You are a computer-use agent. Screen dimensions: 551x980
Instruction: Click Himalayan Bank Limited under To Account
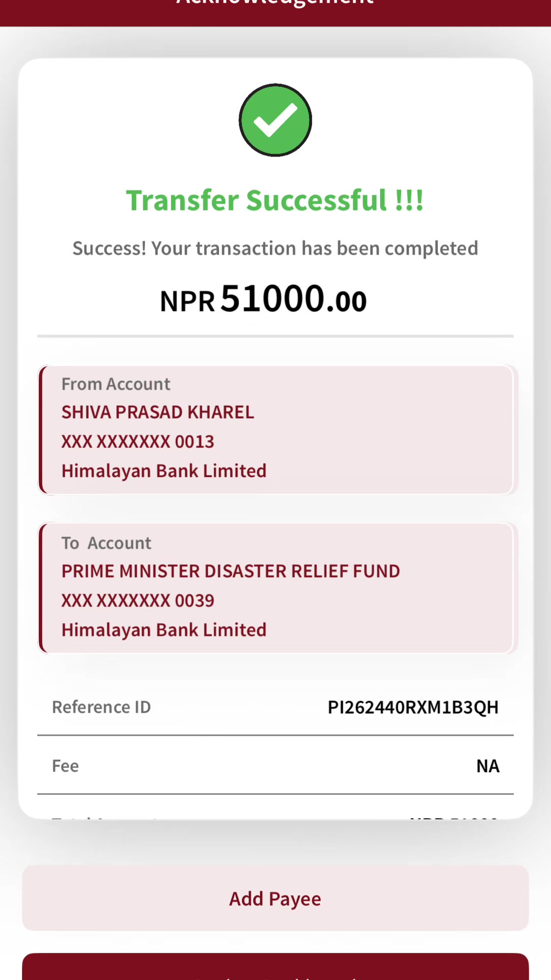[x=164, y=630]
